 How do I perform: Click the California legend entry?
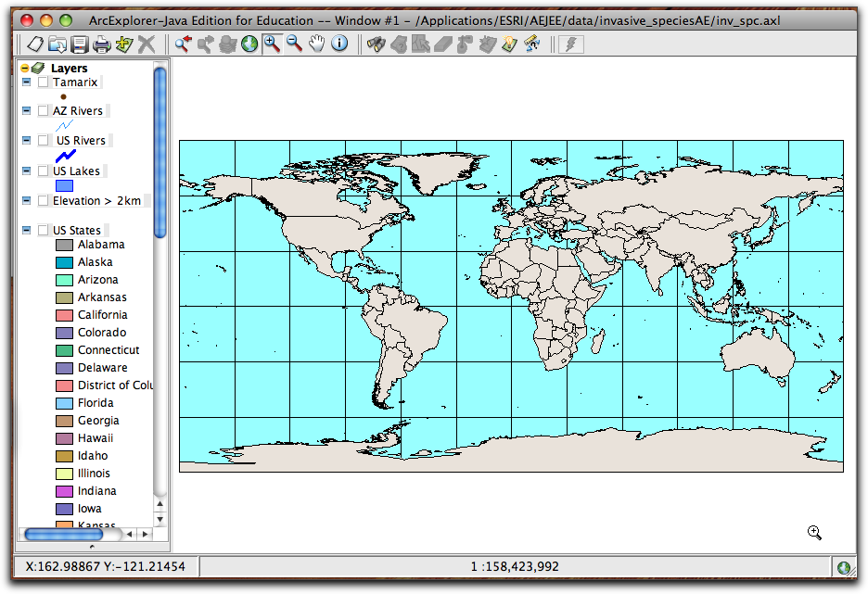102,315
